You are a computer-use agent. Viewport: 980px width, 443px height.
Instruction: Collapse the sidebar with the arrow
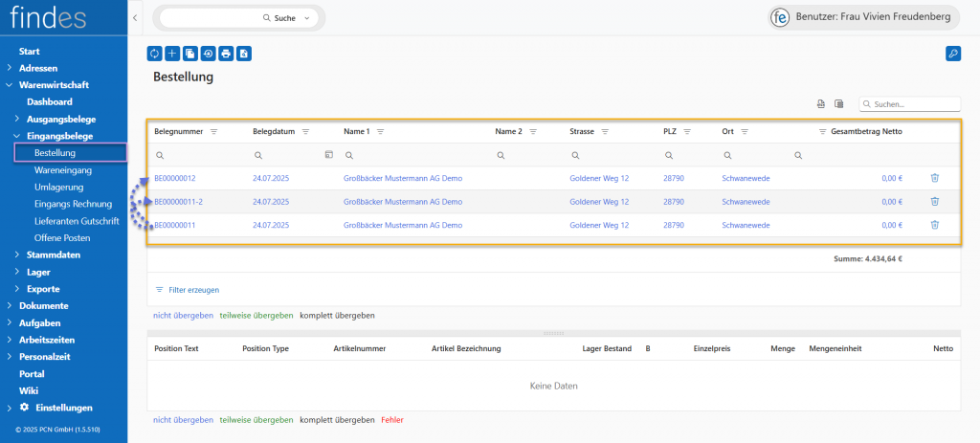click(135, 18)
